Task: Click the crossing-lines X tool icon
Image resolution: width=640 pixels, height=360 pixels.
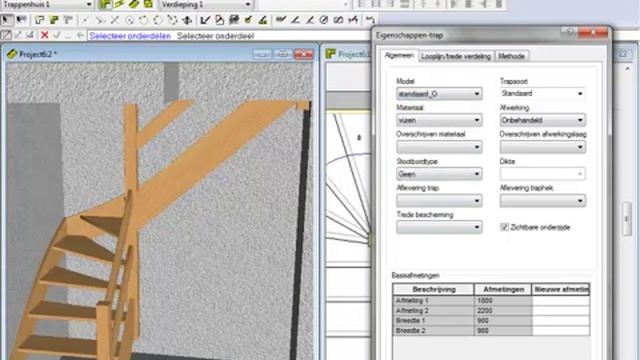Action: [115, 20]
